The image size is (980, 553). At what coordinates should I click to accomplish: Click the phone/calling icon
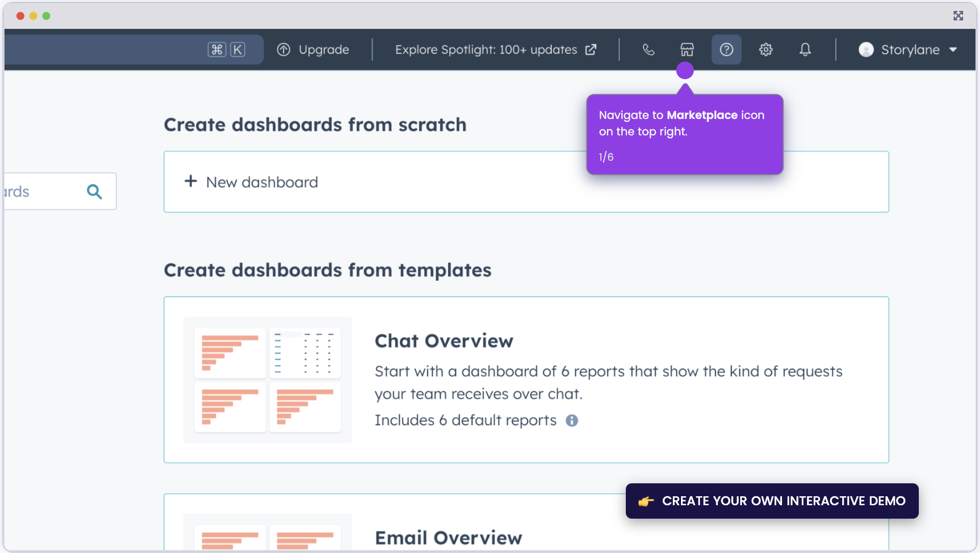pyautogui.click(x=648, y=49)
